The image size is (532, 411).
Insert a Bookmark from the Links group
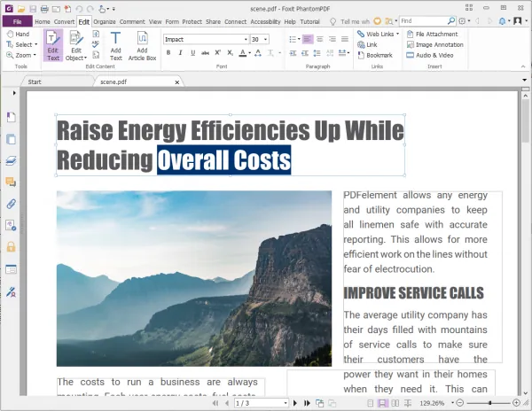pos(375,55)
